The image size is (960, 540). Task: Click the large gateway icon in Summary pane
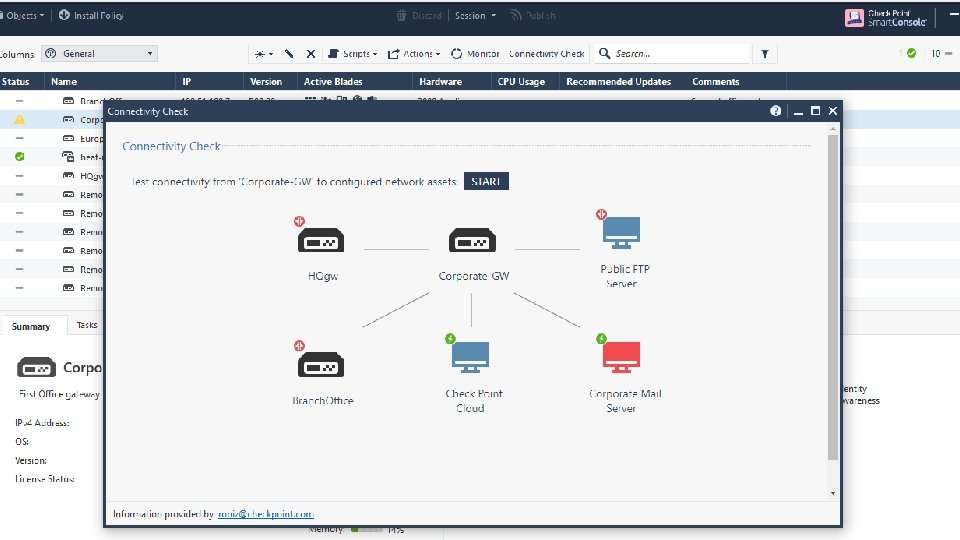point(36,367)
